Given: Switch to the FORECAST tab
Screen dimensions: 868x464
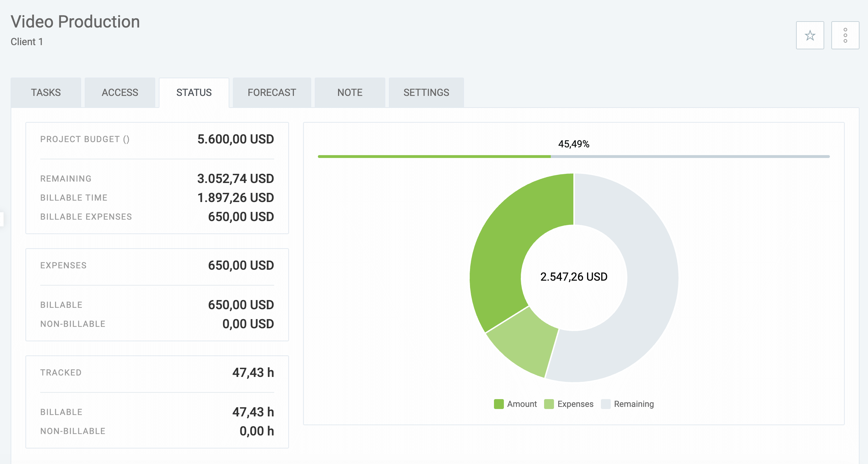Looking at the screenshot, I should click(x=272, y=92).
